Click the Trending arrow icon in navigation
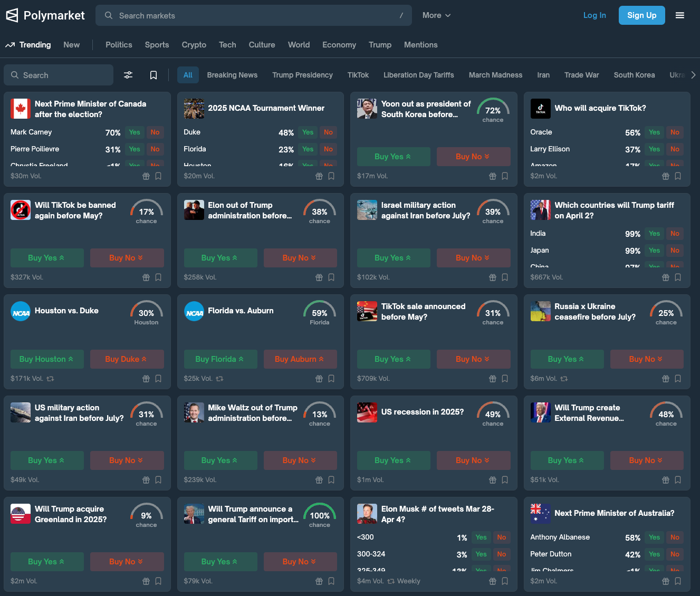This screenshot has height=596, width=700. (x=10, y=45)
